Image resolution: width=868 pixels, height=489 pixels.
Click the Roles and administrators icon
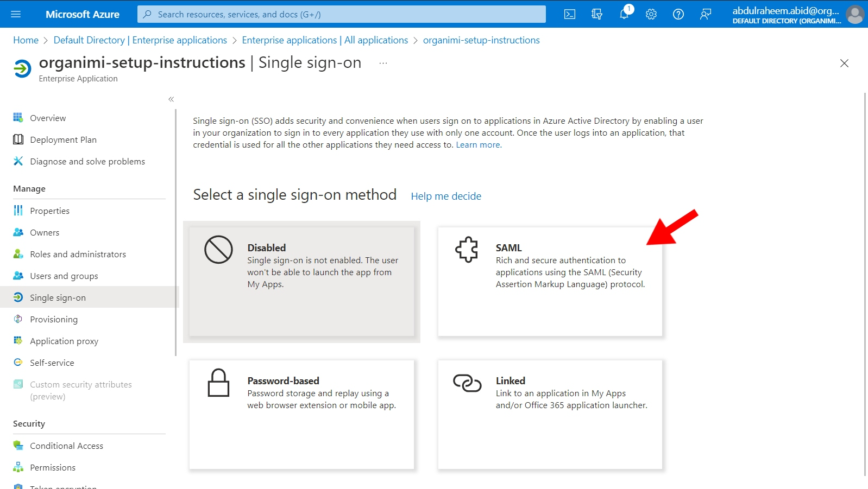pos(18,254)
